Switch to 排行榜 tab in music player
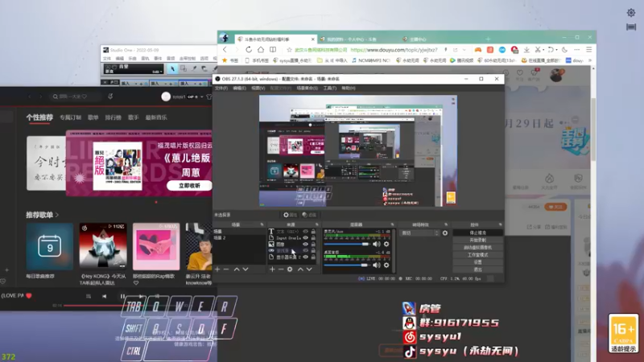The height and width of the screenshot is (362, 644). (113, 117)
